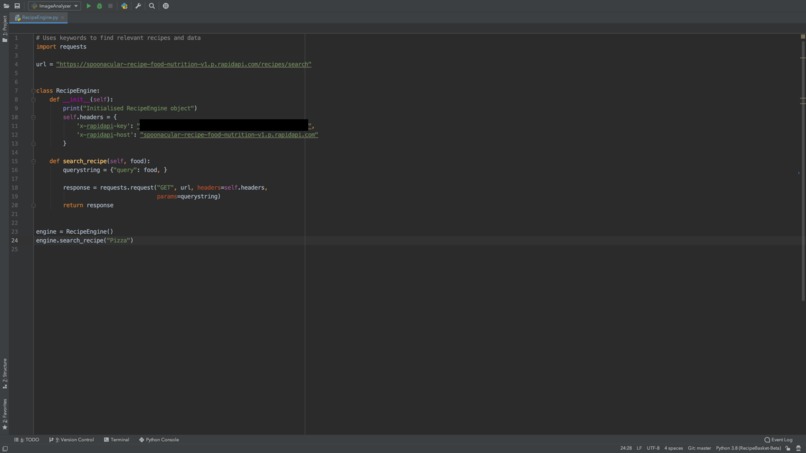Collapse the RecipeEngine class fold marker
This screenshot has width=806, height=453.
33,90
